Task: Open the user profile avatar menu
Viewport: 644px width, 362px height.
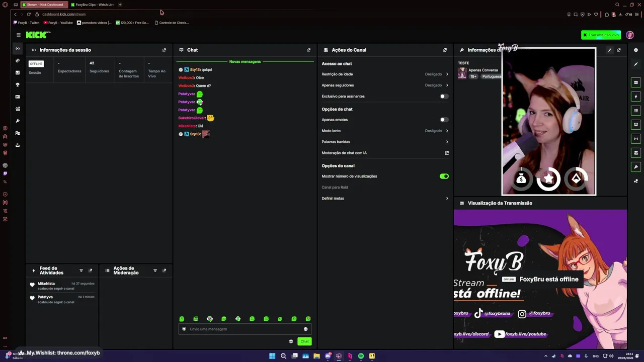Action: (630, 35)
